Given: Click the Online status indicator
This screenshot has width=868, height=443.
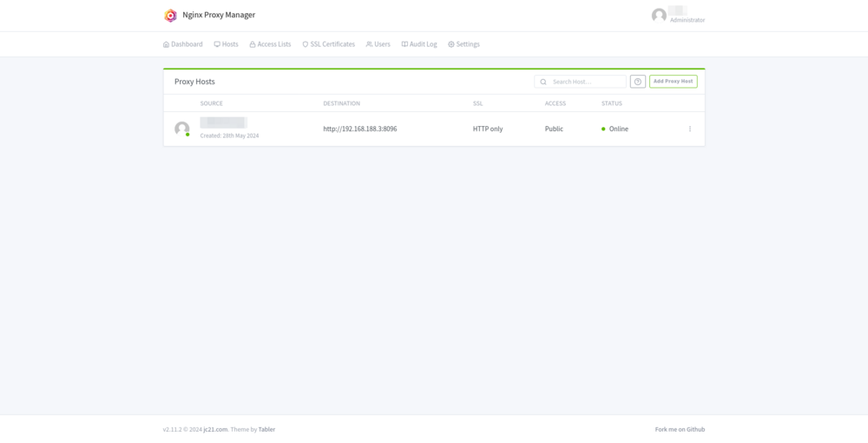Looking at the screenshot, I should click(615, 129).
